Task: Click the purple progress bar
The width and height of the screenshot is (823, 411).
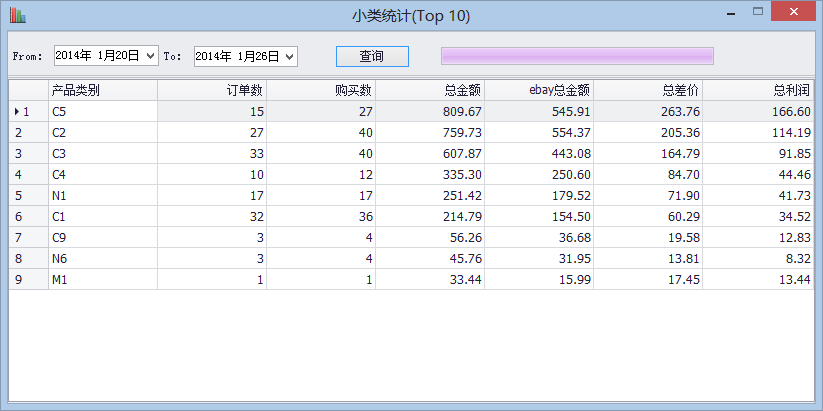Action: (x=577, y=56)
